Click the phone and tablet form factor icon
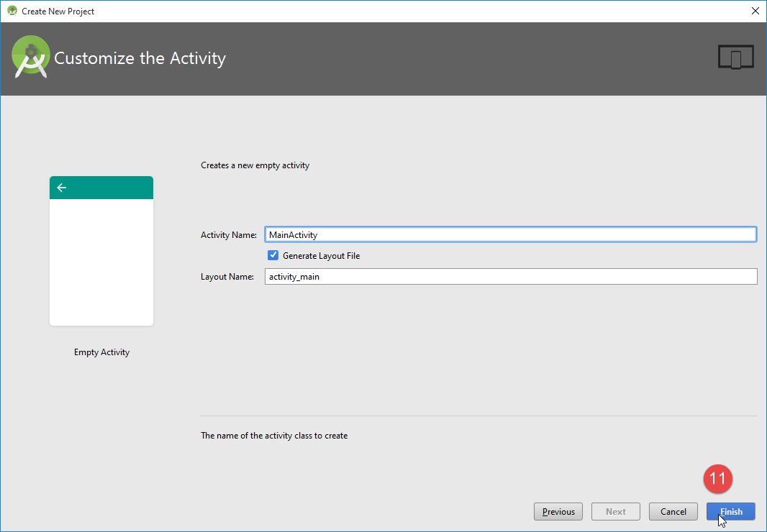Viewport: 767px width, 532px height. point(735,58)
